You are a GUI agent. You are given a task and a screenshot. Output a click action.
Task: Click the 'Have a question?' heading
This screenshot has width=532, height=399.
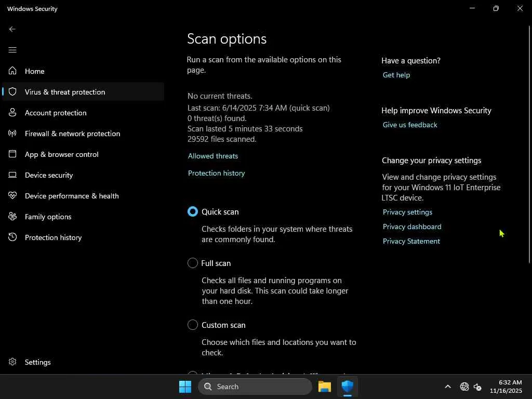(x=411, y=61)
